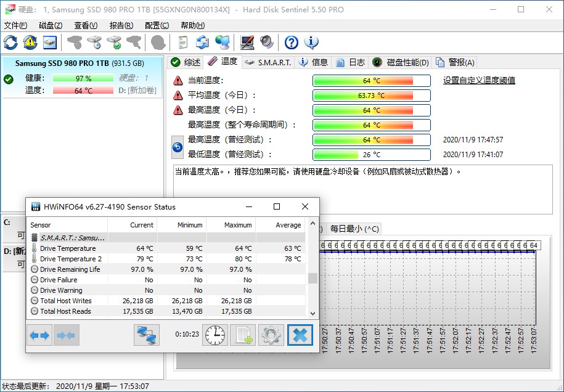Click the blue info bubble about icon

pyautogui.click(x=311, y=43)
